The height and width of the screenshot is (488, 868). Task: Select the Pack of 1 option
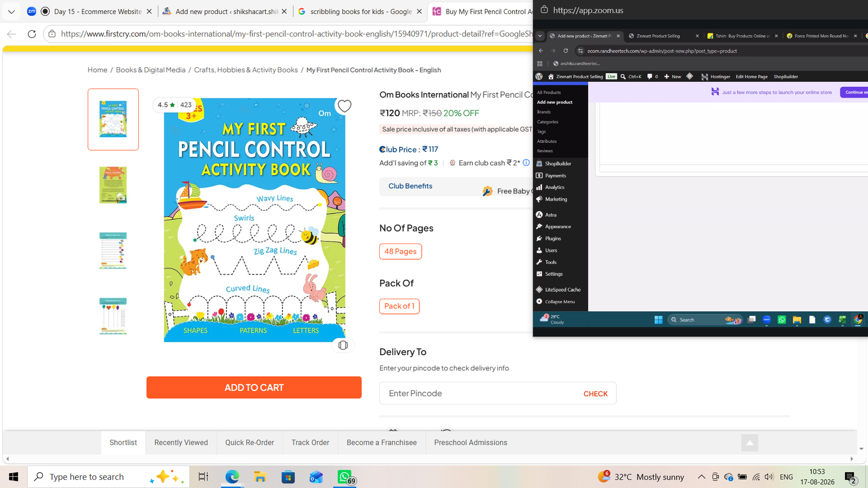point(399,306)
